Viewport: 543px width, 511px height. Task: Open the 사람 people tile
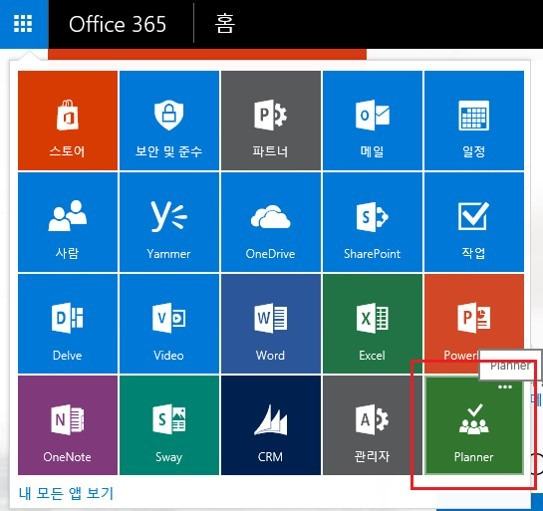[x=68, y=222]
